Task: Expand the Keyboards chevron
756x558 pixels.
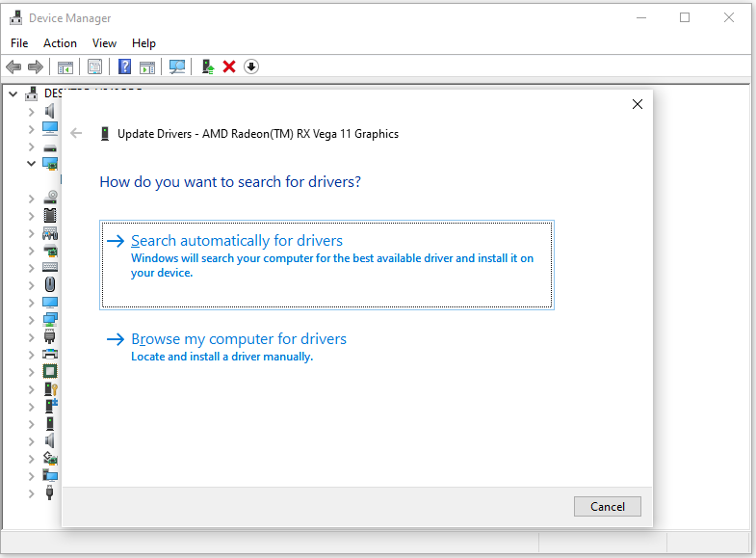Action: [32, 268]
